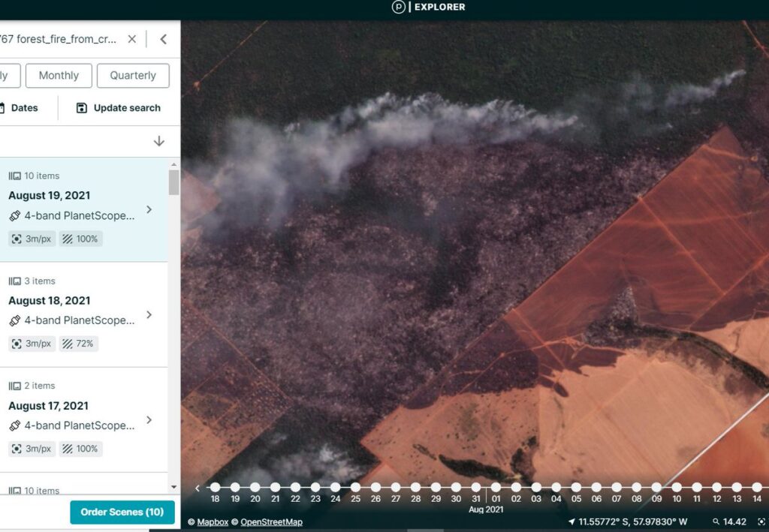Screen dimensions: 769x532
Task: Close the forest_fire_from_cr search tab
Action: pyautogui.click(x=131, y=38)
